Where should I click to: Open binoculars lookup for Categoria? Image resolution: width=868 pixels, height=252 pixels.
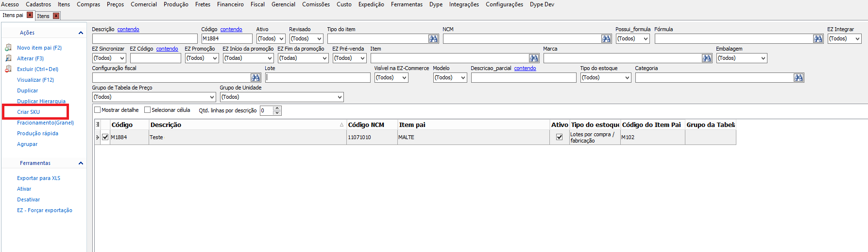[799, 77]
